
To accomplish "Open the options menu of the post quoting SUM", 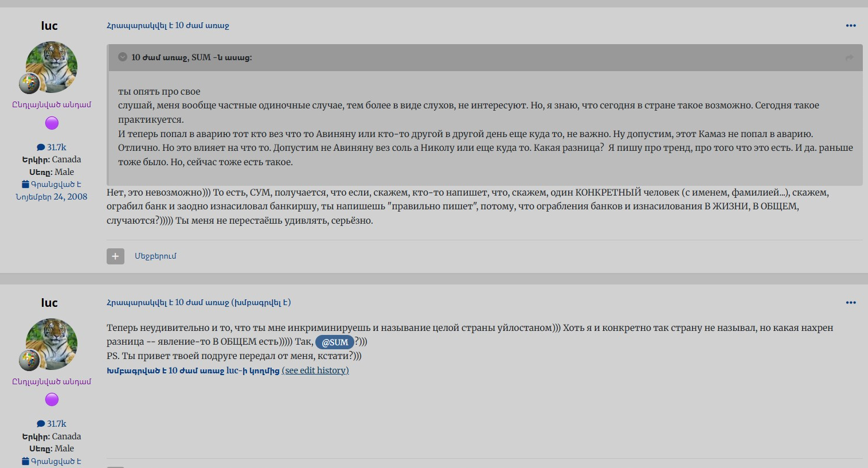I will point(851,25).
